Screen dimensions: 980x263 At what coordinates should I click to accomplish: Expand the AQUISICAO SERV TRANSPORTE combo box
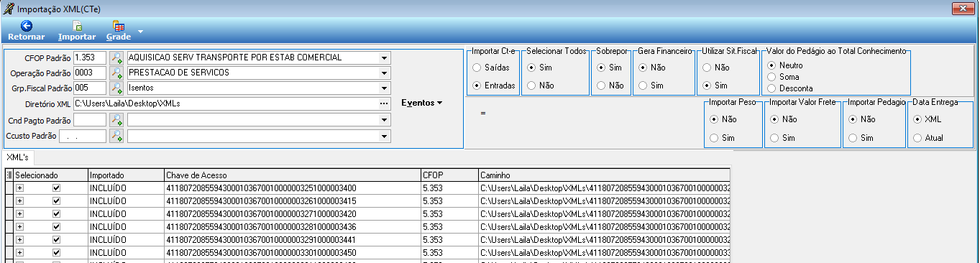(384, 57)
